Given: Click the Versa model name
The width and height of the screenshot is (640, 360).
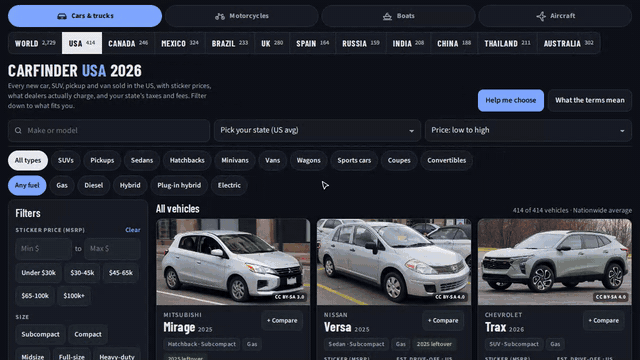Looking at the screenshot, I should click(x=338, y=327).
